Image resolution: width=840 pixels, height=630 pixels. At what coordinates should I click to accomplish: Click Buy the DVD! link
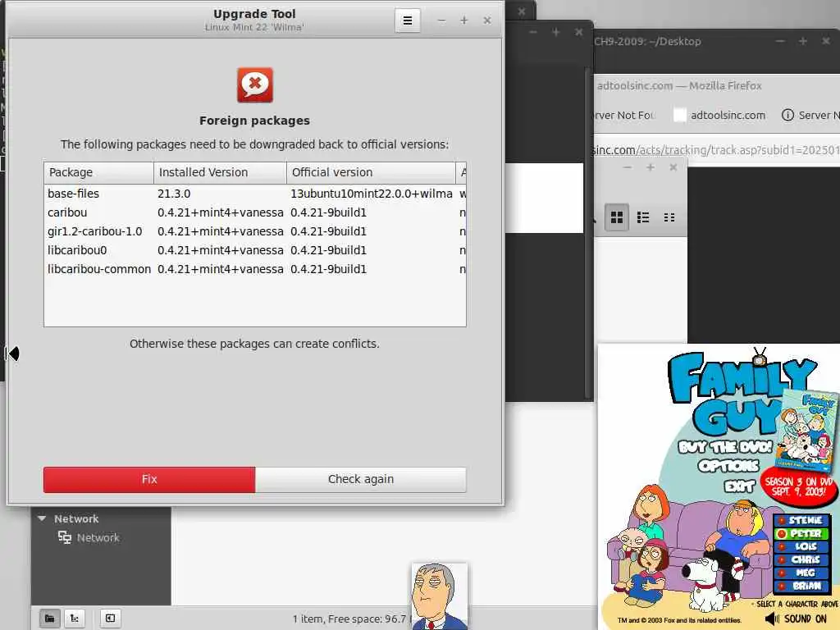pyautogui.click(x=725, y=447)
